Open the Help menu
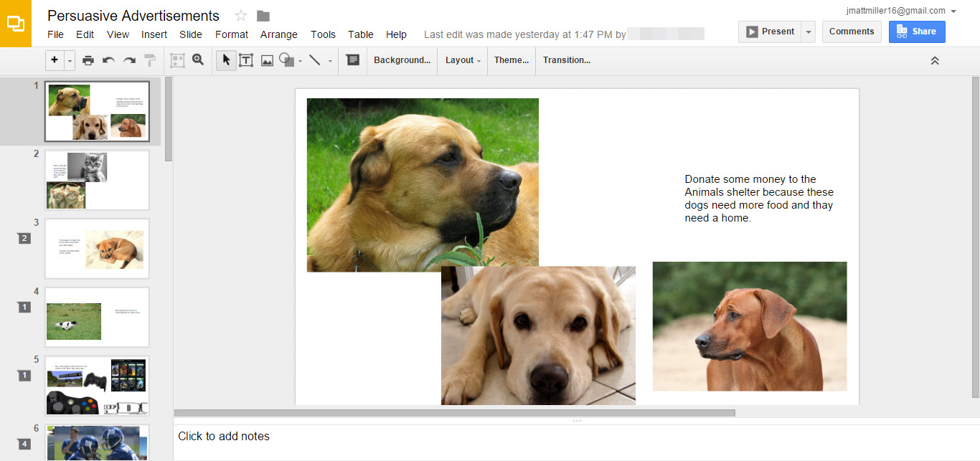The height and width of the screenshot is (461, 980). click(x=396, y=34)
